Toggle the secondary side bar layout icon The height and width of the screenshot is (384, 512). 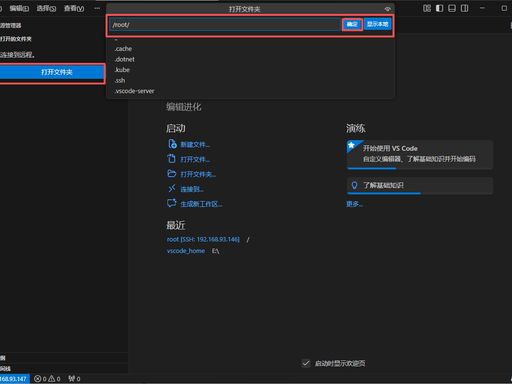[464, 8]
